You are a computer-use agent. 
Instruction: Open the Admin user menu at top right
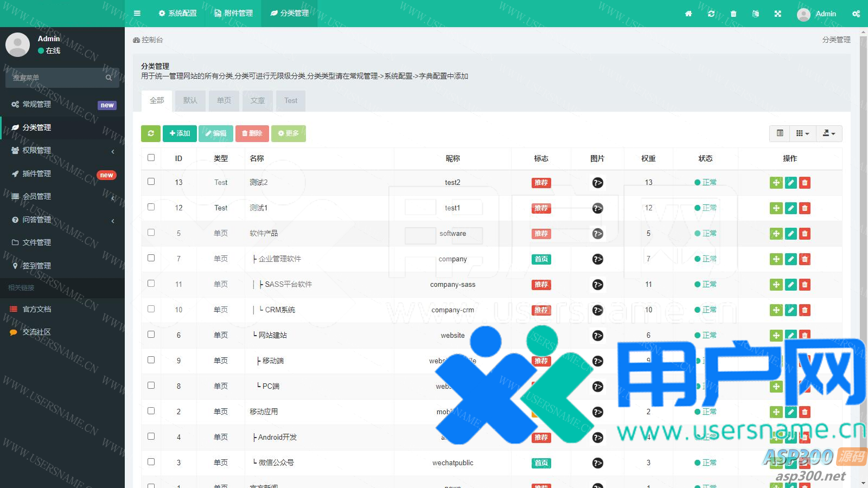816,14
